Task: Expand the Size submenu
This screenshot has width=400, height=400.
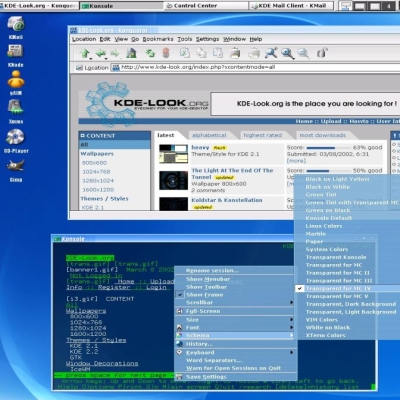Action: coord(235,320)
